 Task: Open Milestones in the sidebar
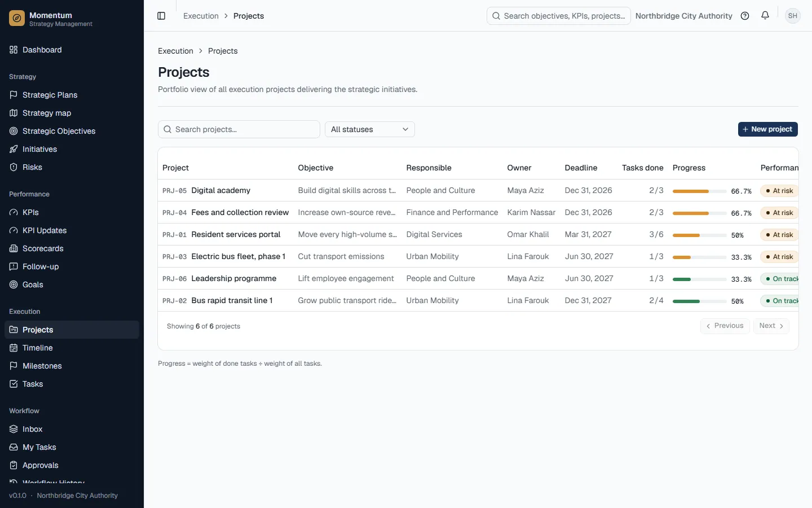[x=72, y=366]
